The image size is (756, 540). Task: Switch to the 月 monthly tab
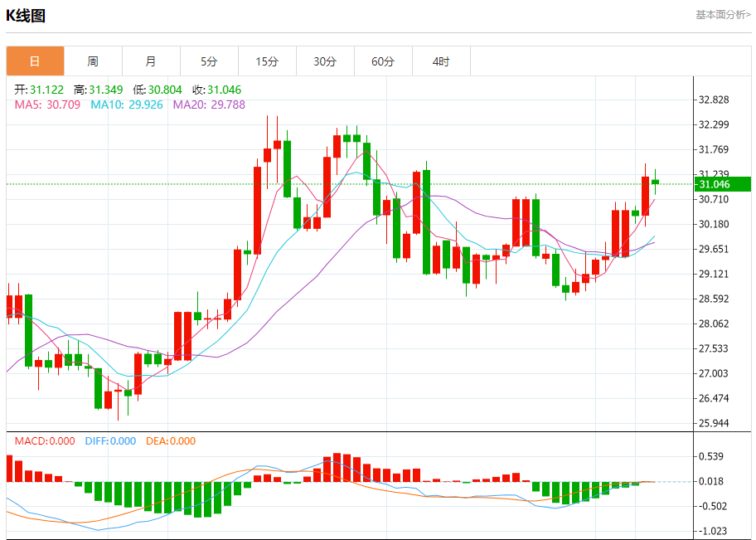[x=151, y=61]
